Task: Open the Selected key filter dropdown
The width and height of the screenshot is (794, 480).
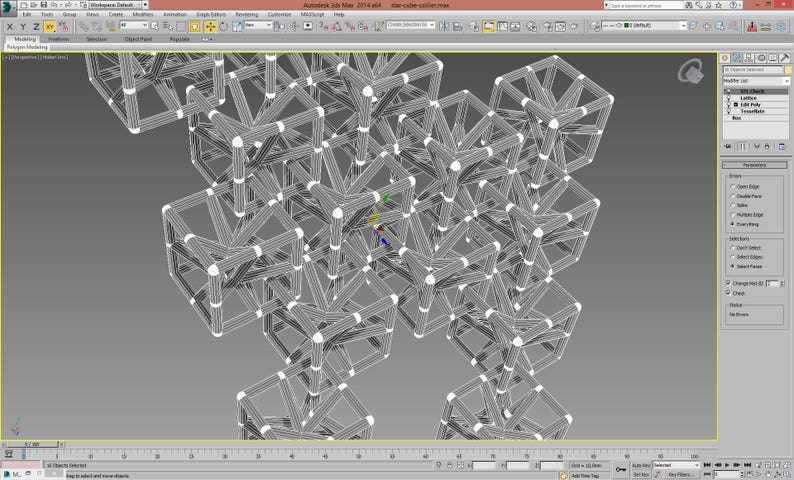Action: [677, 465]
